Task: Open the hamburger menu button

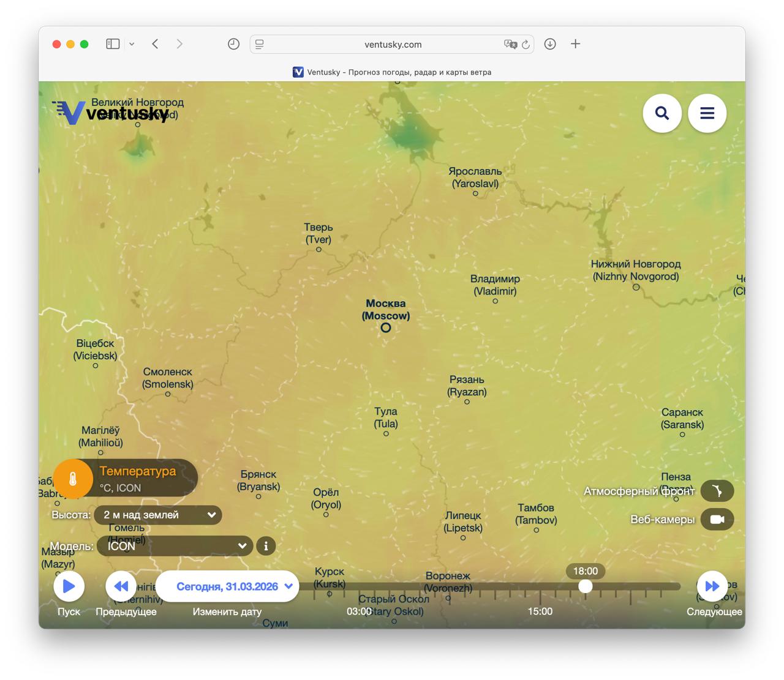Action: (x=707, y=113)
